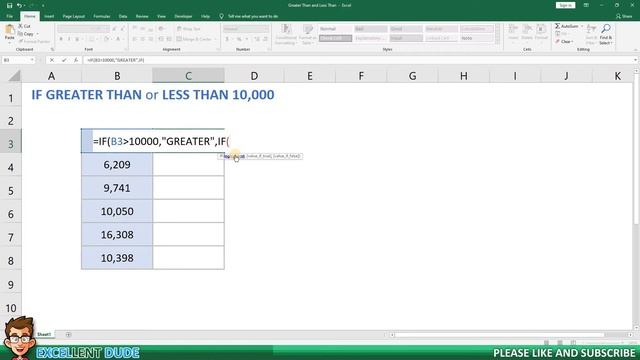Image resolution: width=640 pixels, height=360 pixels.
Task: Click the Format cells icon in Cells group
Action: [x=541, y=29]
